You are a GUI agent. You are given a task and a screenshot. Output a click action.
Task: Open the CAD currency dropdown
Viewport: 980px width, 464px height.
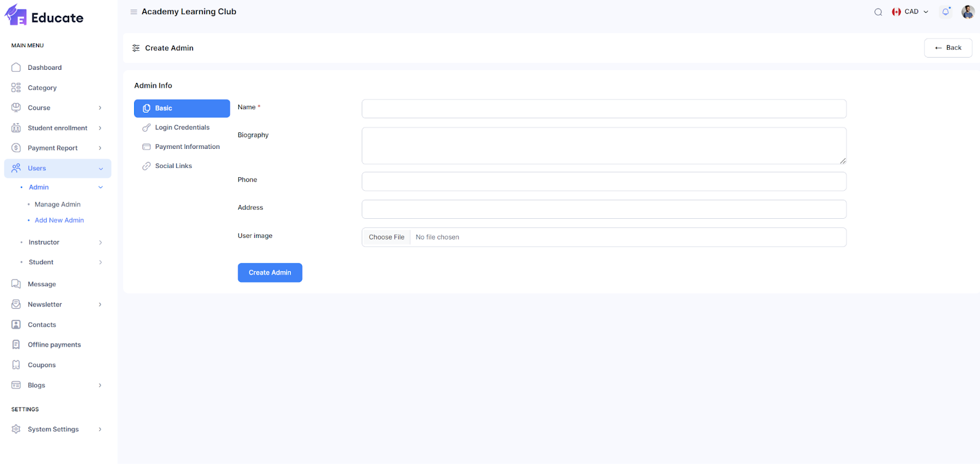[910, 12]
